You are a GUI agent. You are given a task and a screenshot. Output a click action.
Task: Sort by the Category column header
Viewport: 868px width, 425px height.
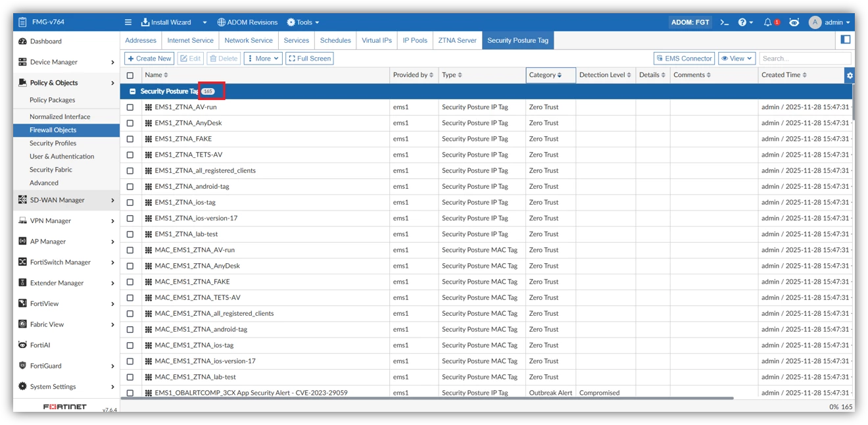pyautogui.click(x=551, y=75)
